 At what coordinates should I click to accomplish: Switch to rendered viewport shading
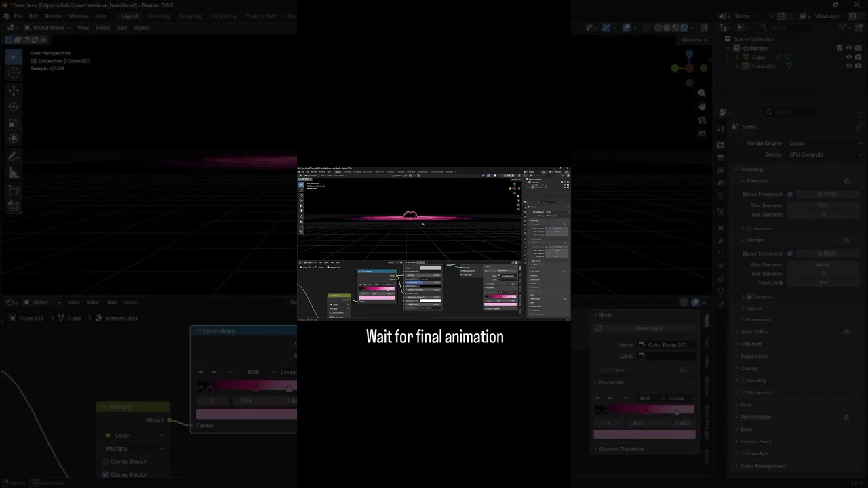(684, 28)
